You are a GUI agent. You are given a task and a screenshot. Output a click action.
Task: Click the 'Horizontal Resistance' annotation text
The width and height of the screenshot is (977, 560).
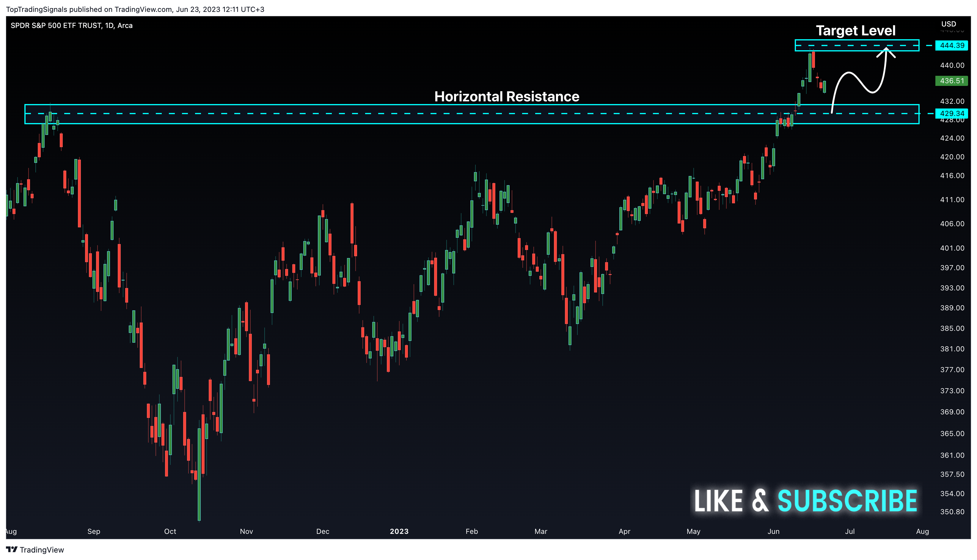(x=507, y=97)
